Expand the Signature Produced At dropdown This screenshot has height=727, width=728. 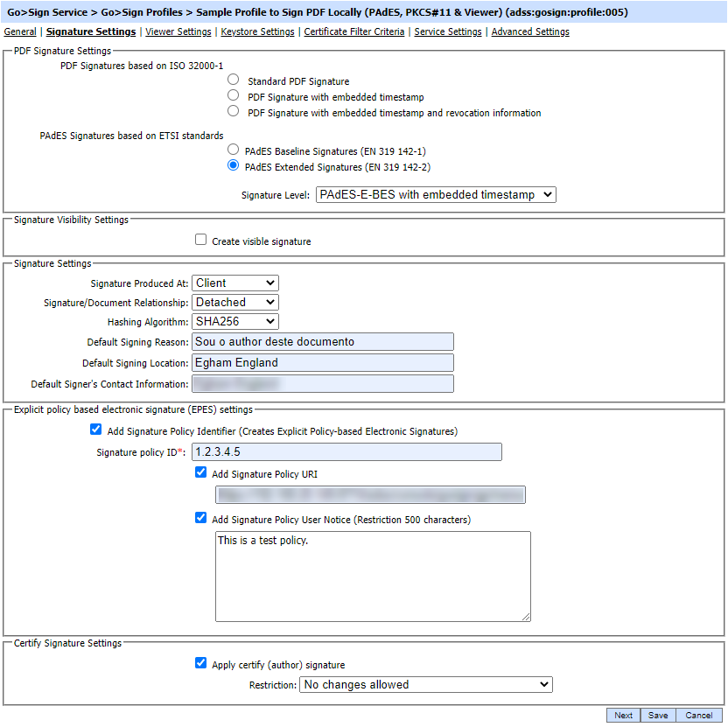(x=235, y=283)
